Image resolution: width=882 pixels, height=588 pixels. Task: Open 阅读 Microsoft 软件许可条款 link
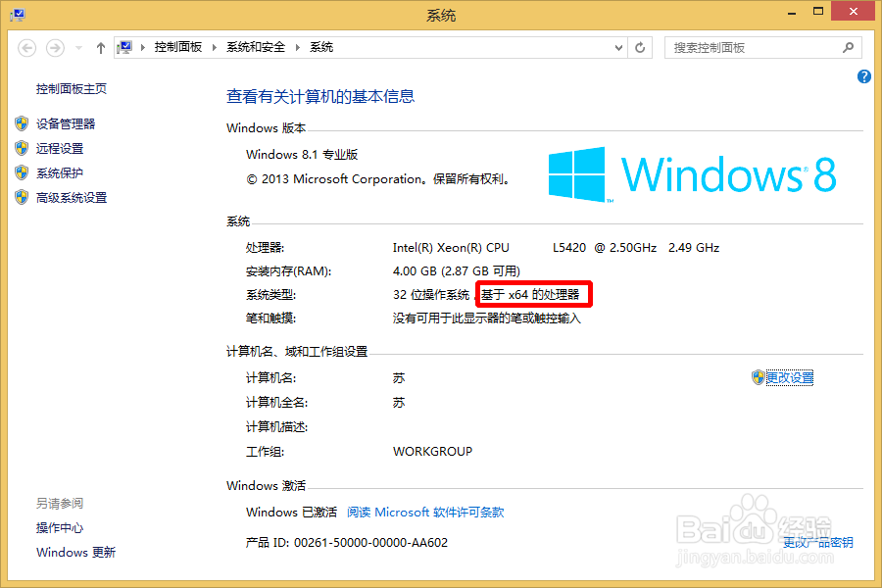click(x=425, y=512)
